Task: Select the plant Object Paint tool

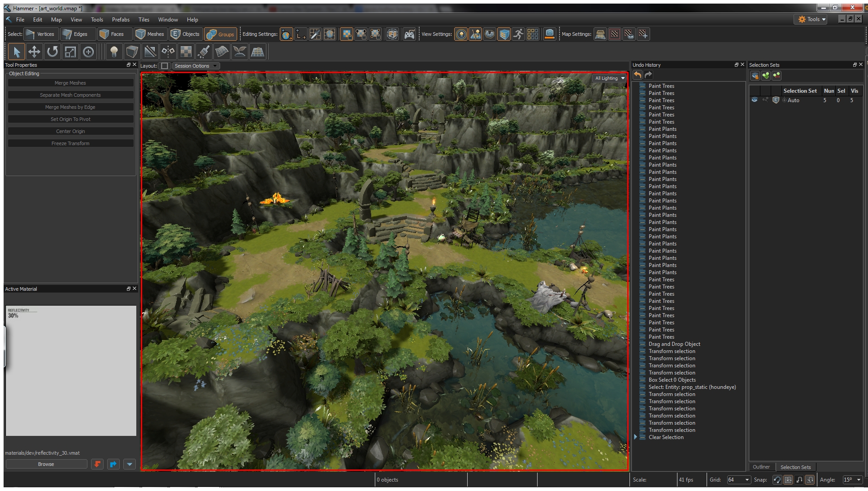Action: 240,52
